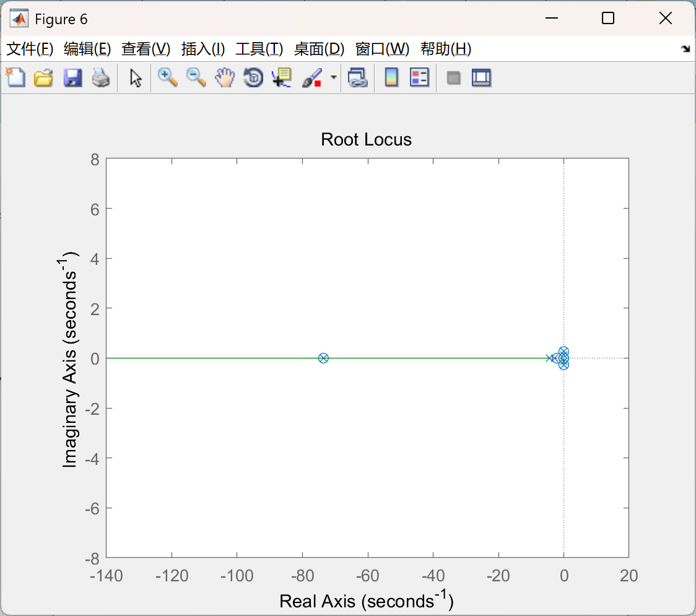Click the -8 tick label on the imaginary axis
The image size is (696, 616).
[92, 559]
